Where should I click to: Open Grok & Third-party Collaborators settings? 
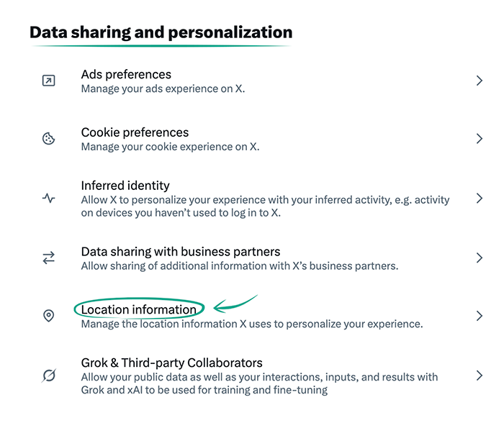(171, 363)
